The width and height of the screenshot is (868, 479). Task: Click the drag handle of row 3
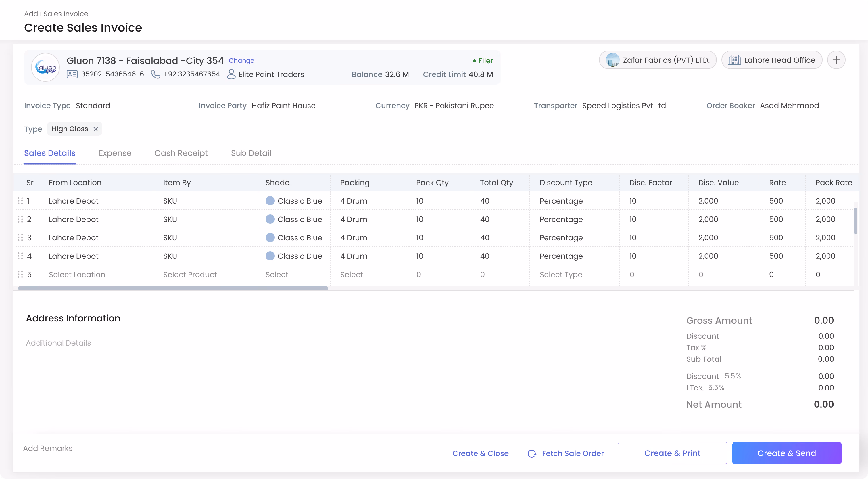20,238
